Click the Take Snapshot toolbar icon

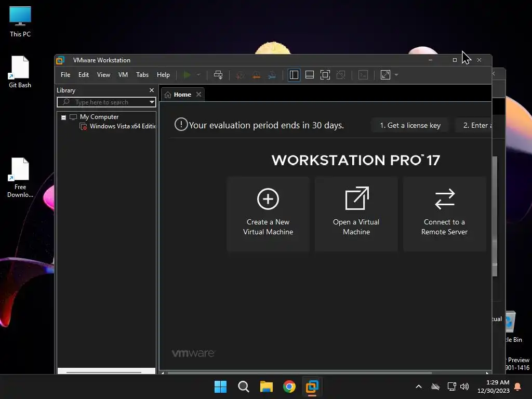240,75
